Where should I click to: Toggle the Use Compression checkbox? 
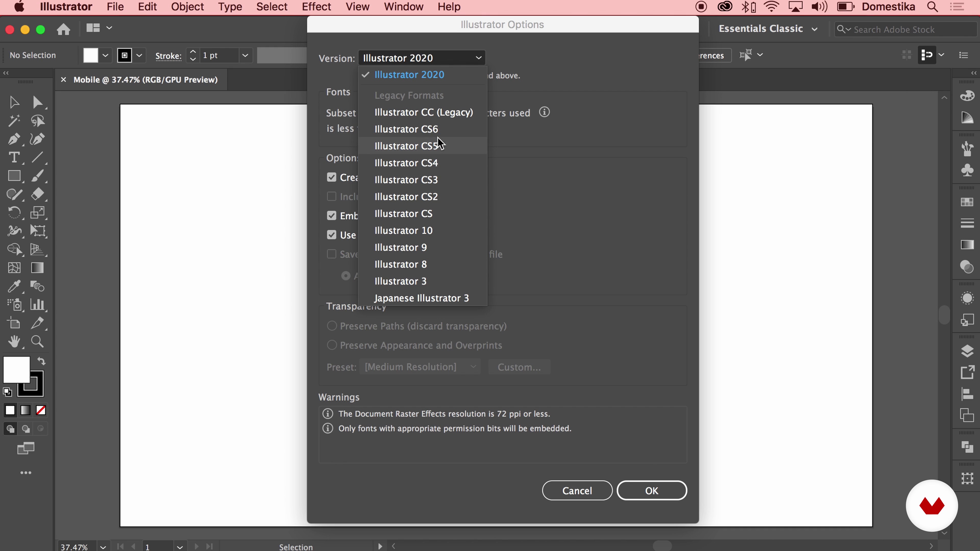click(331, 235)
